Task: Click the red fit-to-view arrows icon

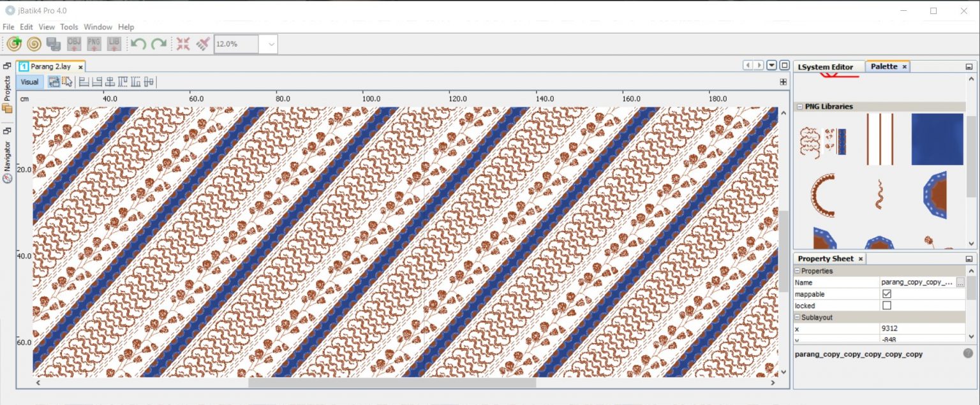Action: click(x=183, y=44)
